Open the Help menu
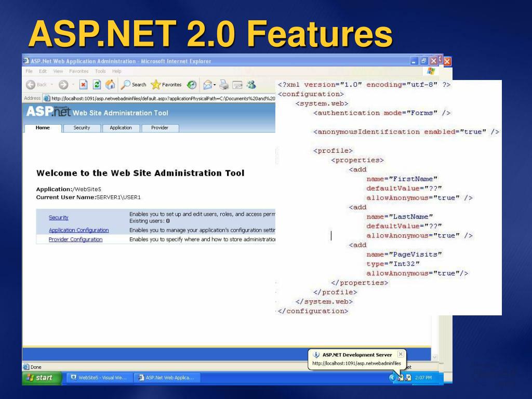 pos(117,71)
